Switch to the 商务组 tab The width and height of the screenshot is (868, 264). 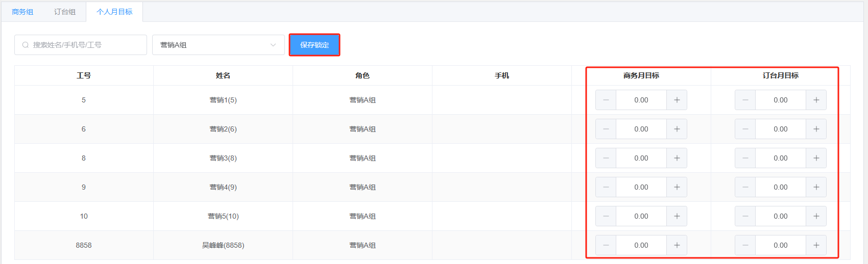pyautogui.click(x=22, y=12)
